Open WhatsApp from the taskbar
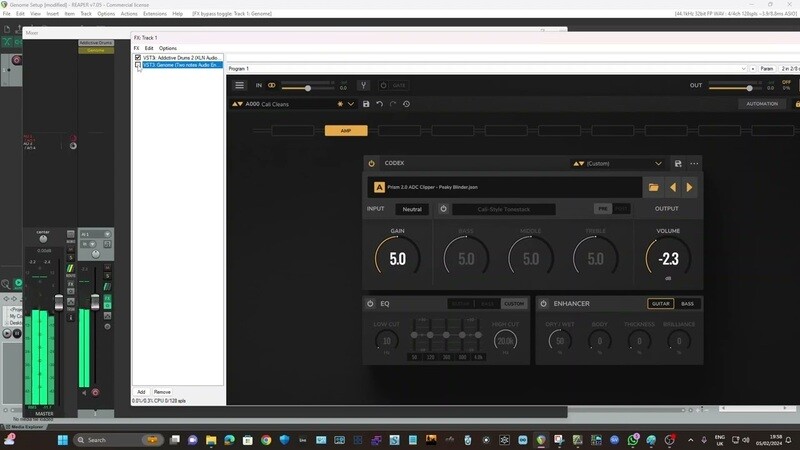The height and width of the screenshot is (450, 800). (633, 440)
